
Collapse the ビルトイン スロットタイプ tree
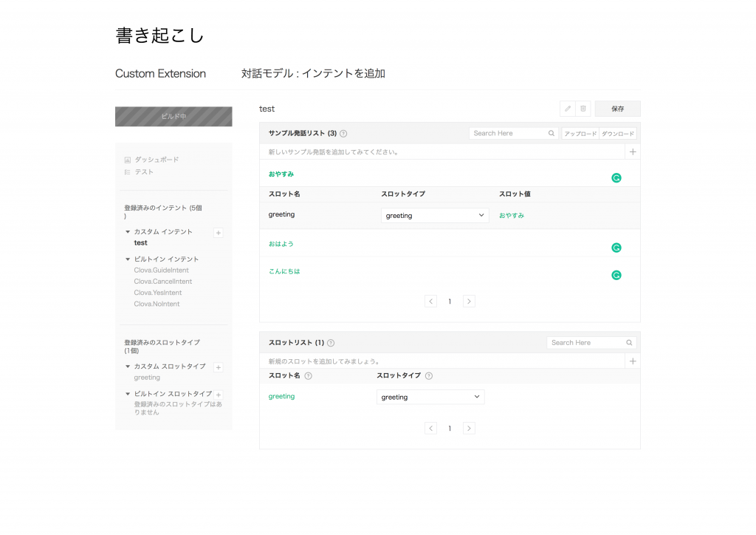coord(128,394)
